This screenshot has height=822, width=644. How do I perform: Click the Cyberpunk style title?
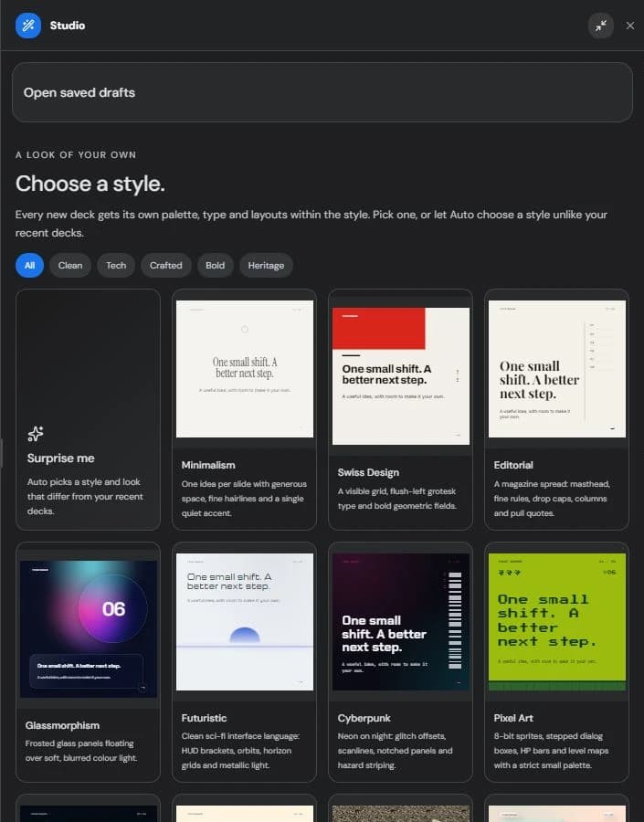coord(364,718)
